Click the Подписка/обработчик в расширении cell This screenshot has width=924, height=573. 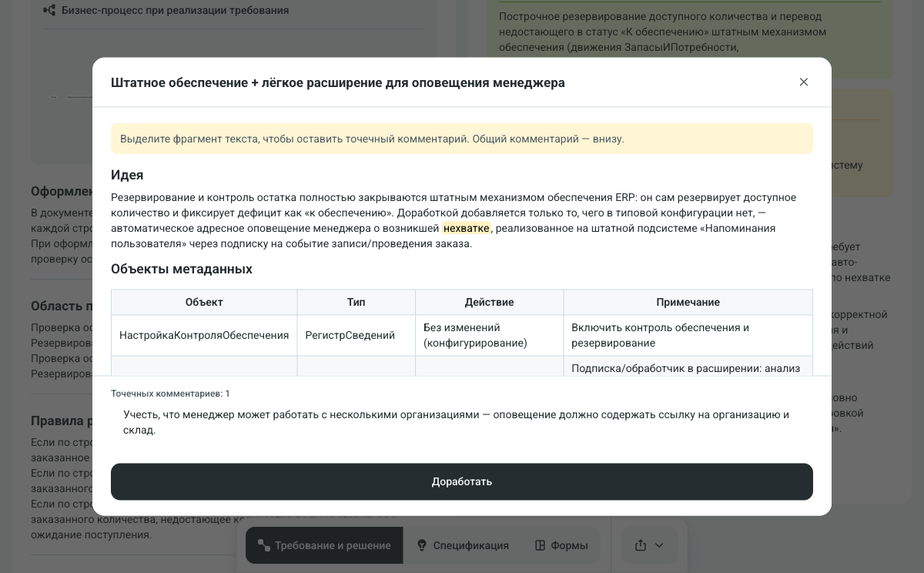pos(688,367)
